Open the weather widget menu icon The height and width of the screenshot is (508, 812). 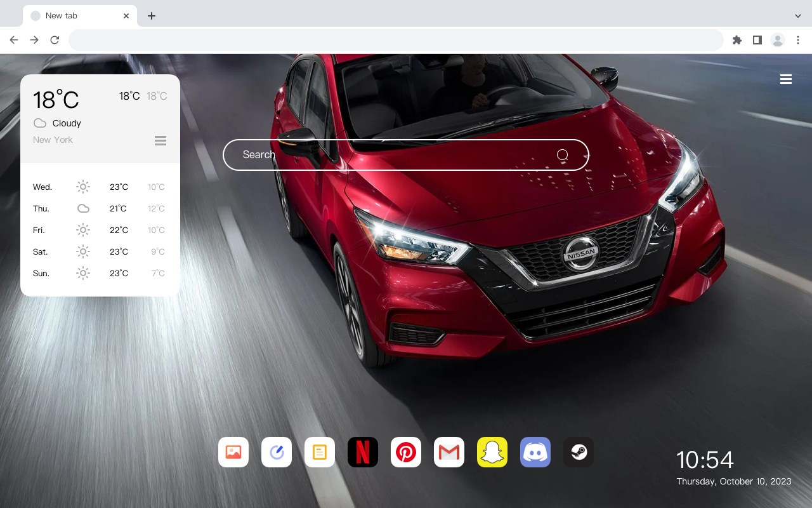click(x=160, y=140)
